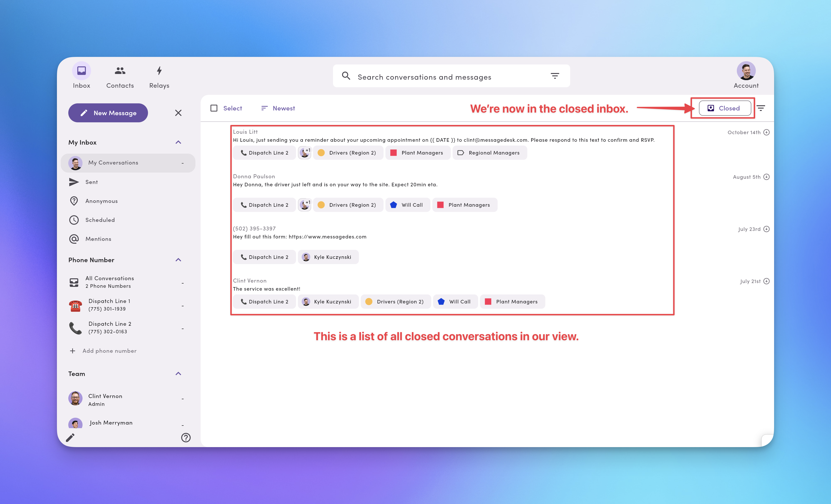Tick the Select checkbox

click(214, 108)
